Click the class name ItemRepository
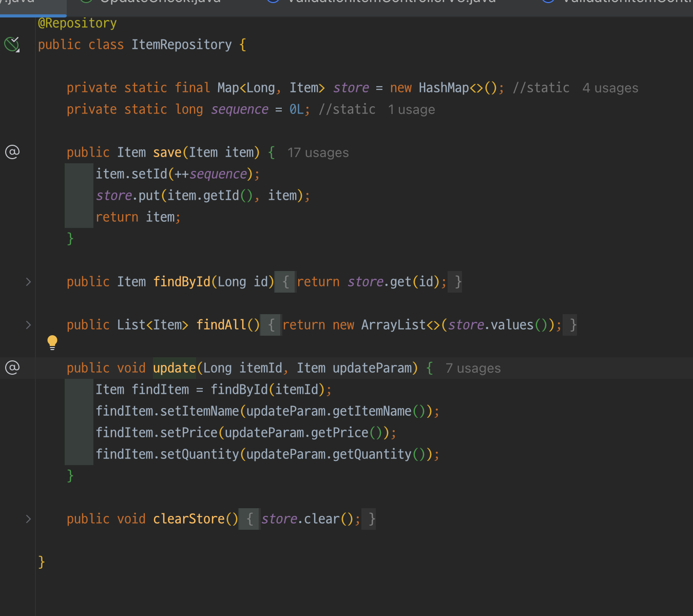693x616 pixels. click(182, 45)
